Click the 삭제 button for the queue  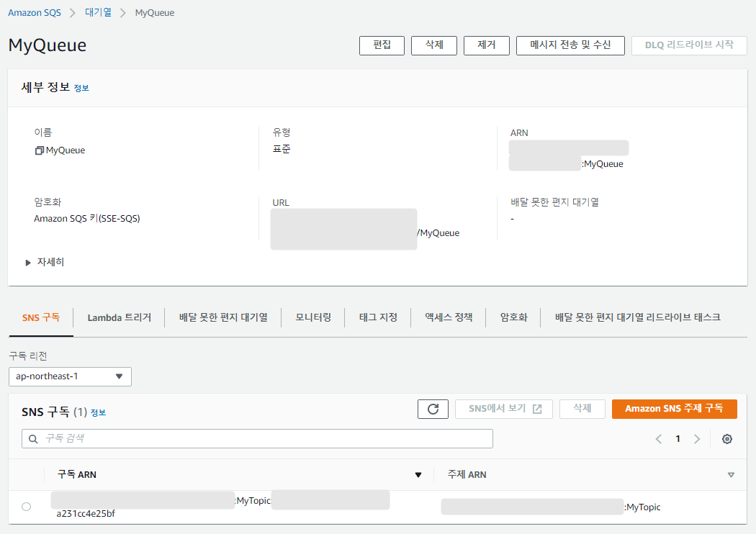point(434,45)
